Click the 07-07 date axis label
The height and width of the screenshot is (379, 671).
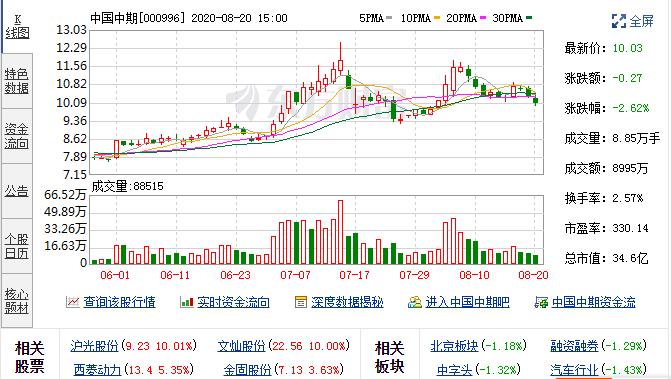tap(295, 275)
